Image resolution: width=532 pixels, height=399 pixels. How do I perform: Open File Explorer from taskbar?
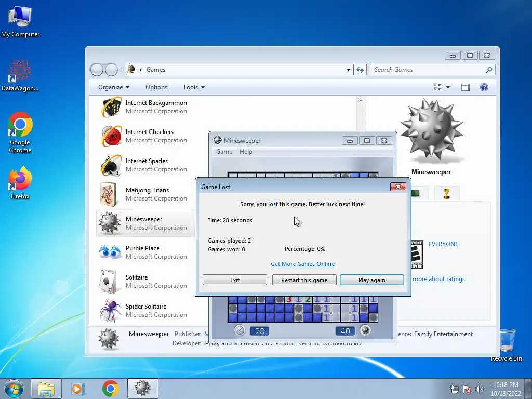[x=46, y=389]
